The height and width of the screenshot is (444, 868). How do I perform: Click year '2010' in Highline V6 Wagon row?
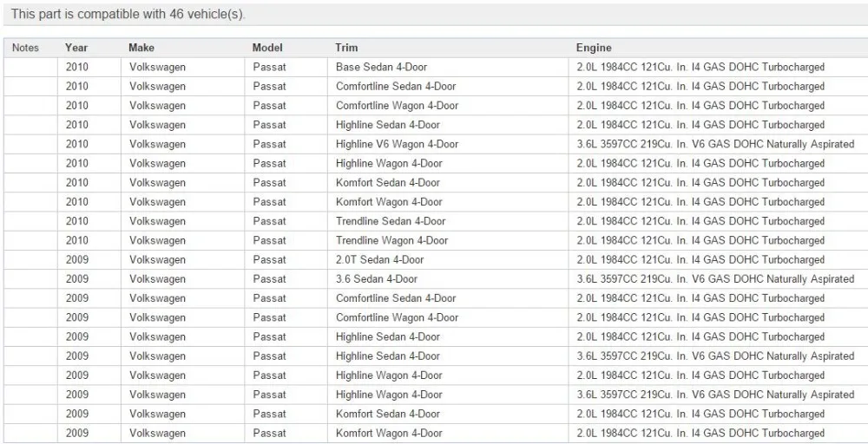[x=77, y=144]
